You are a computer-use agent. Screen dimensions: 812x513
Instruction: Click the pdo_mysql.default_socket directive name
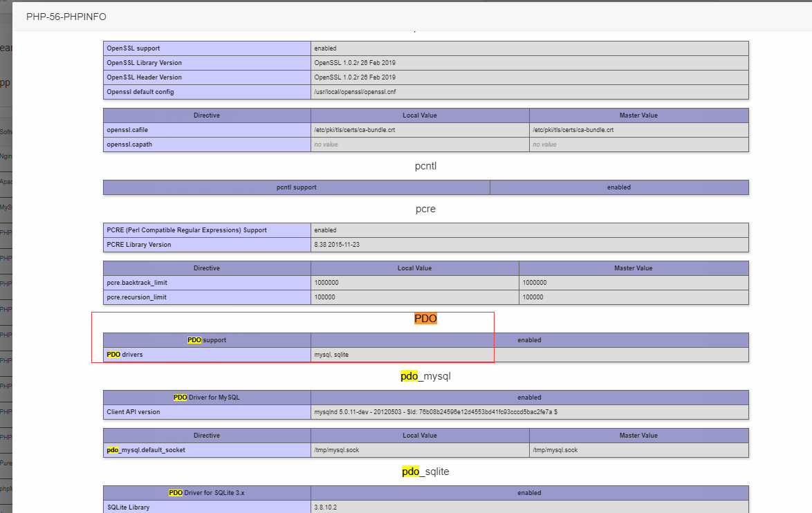tap(146, 450)
